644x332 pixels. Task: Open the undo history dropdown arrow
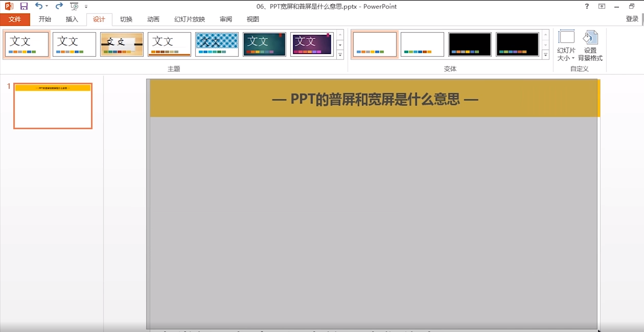47,6
